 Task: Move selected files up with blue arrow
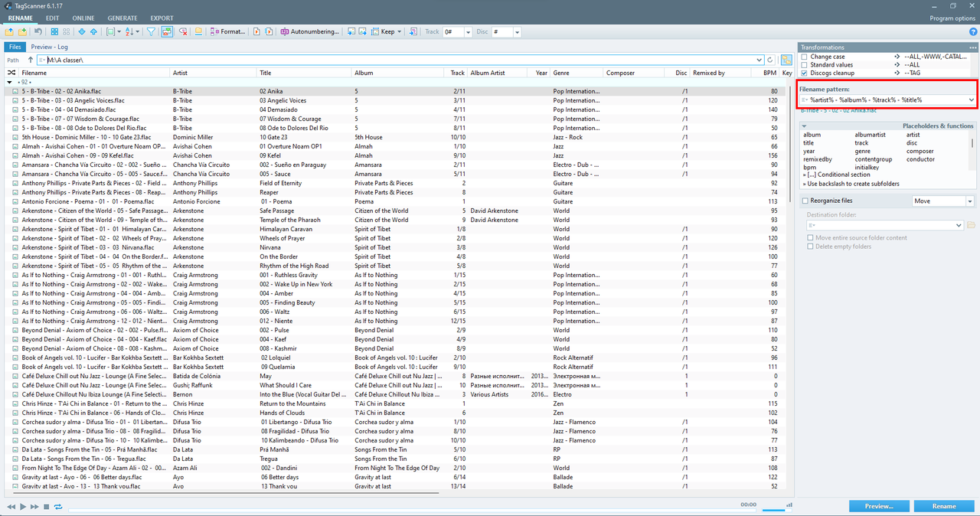coord(93,32)
